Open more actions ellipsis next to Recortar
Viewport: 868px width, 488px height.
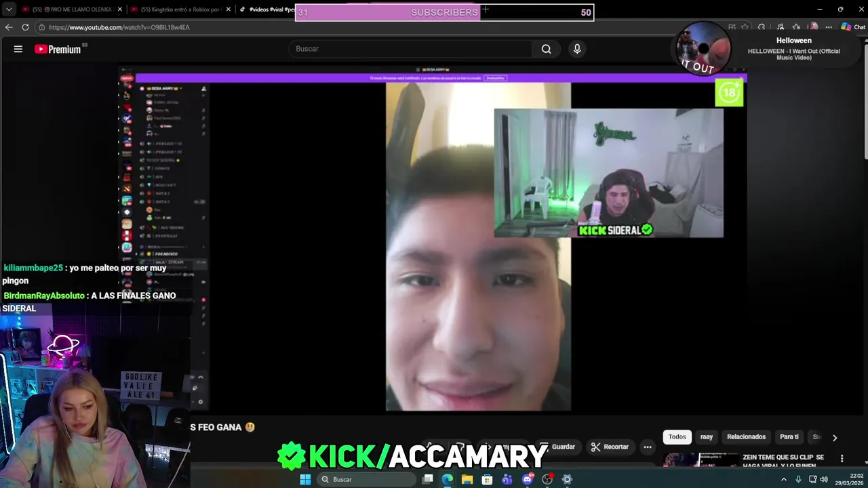click(648, 447)
